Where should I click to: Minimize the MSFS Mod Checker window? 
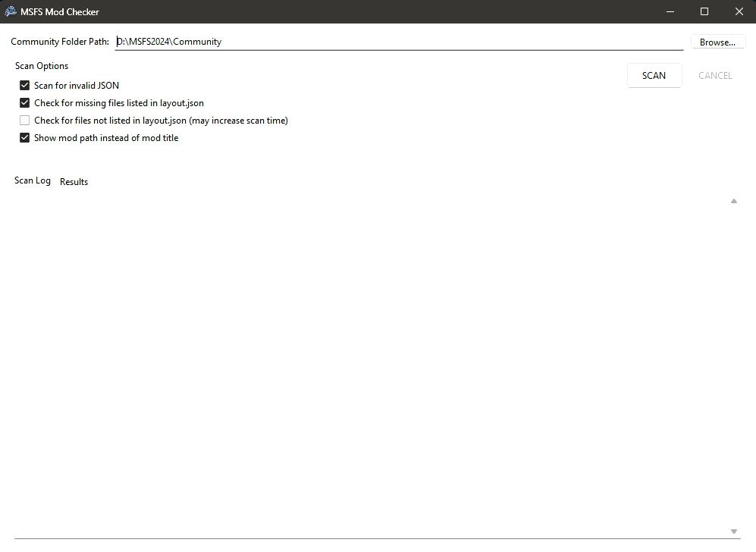tap(670, 11)
